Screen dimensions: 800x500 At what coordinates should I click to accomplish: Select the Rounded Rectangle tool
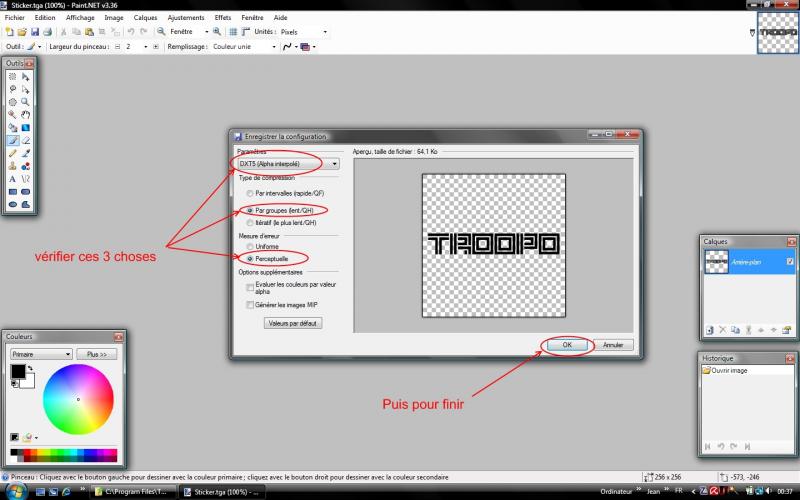click(x=26, y=192)
